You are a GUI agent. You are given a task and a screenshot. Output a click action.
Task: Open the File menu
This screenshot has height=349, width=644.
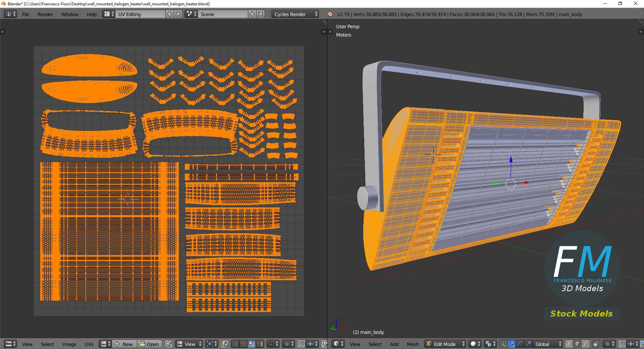pos(25,14)
